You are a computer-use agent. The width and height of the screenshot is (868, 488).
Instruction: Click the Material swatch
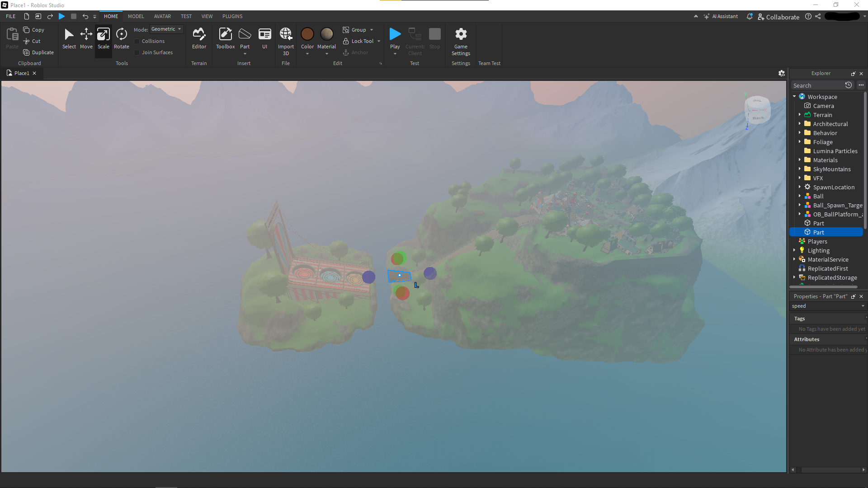327,34
